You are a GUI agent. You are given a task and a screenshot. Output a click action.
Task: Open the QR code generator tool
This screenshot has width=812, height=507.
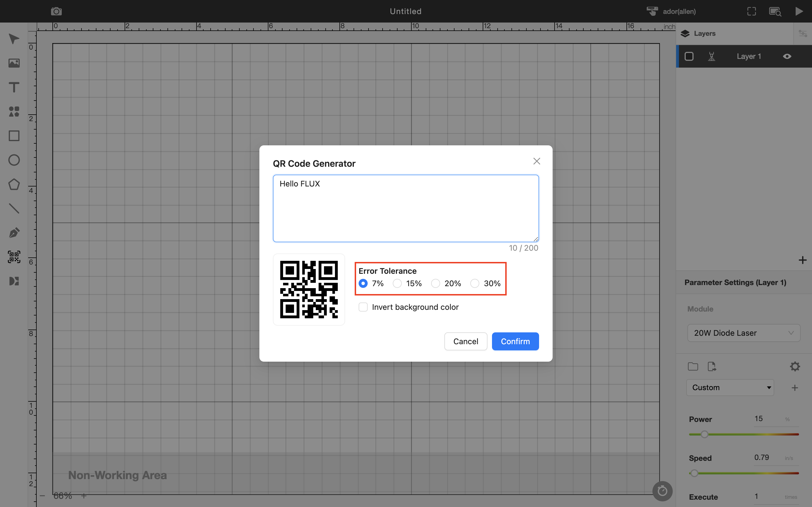14,257
